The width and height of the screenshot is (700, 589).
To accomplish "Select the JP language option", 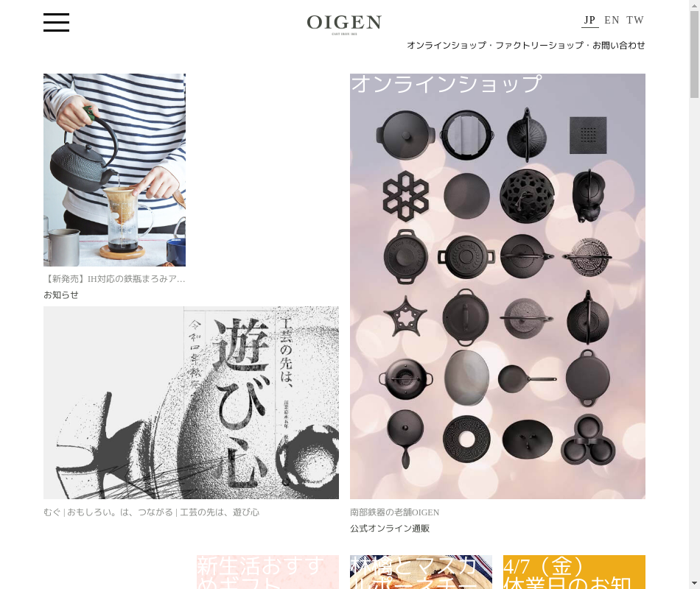I will click(x=589, y=21).
